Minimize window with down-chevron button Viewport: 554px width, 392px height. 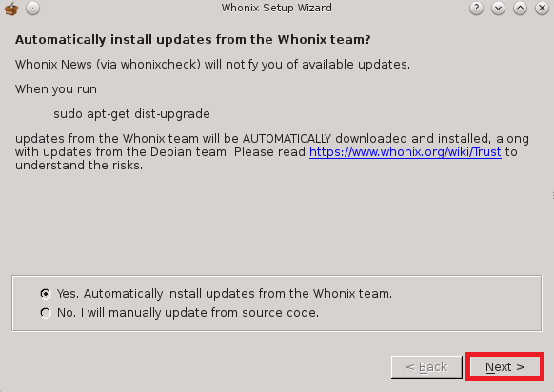click(498, 8)
